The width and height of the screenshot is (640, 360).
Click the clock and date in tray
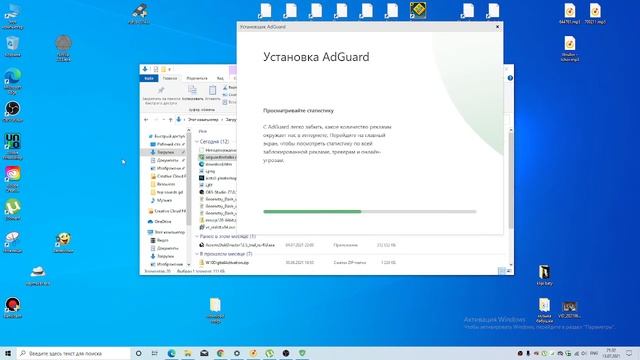click(x=611, y=353)
